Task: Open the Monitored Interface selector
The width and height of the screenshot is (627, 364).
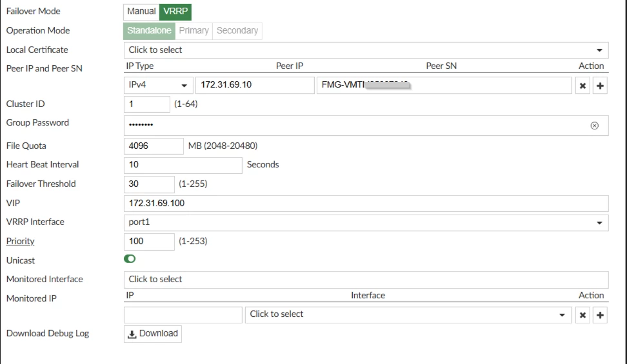Action: pyautogui.click(x=366, y=280)
